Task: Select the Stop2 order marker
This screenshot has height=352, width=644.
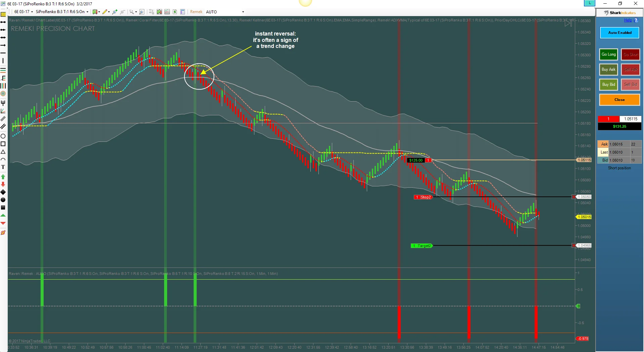Action: (x=423, y=197)
